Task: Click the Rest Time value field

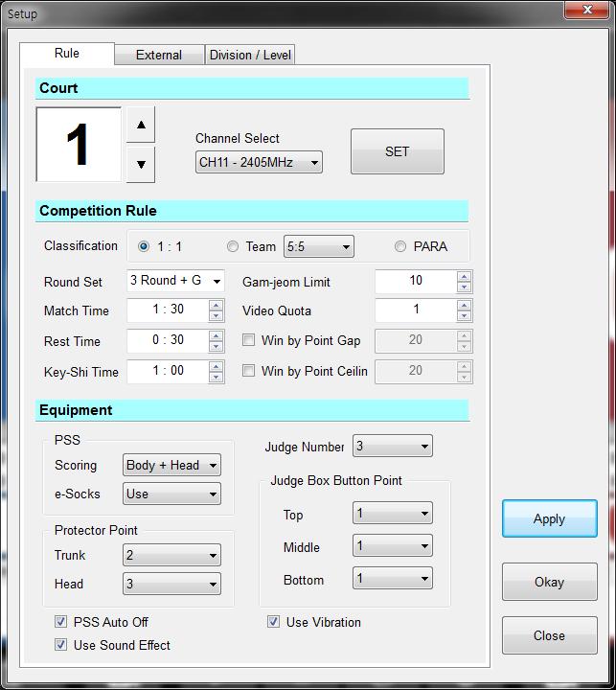Action: [168, 341]
